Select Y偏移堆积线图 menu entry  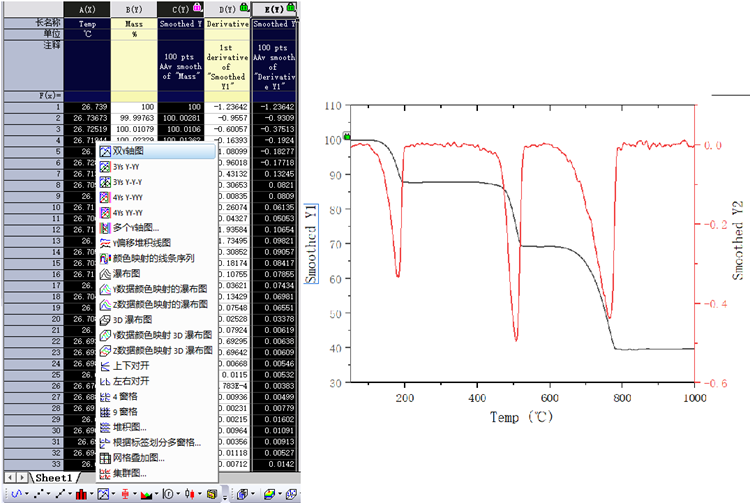[157, 243]
